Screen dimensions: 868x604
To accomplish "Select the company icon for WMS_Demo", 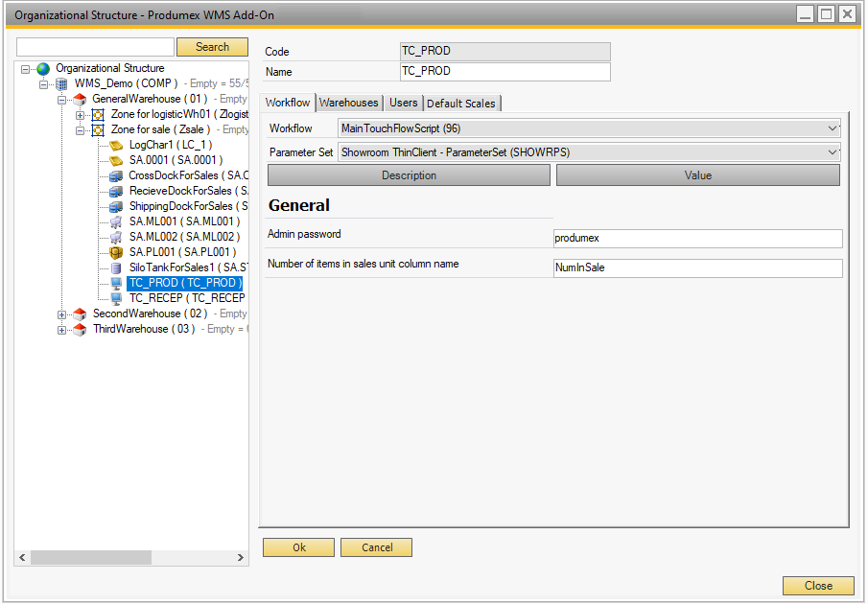I will click(x=60, y=83).
